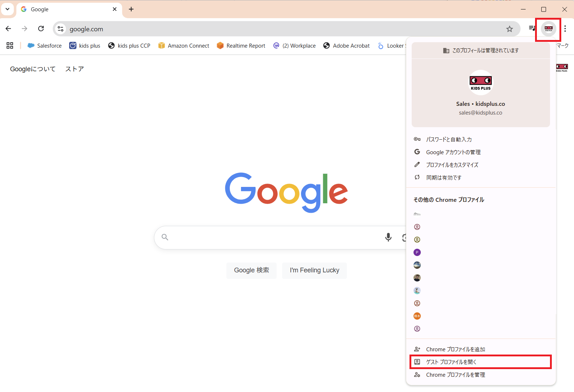
Task: Bookmark this page with the star icon
Action: [510, 29]
